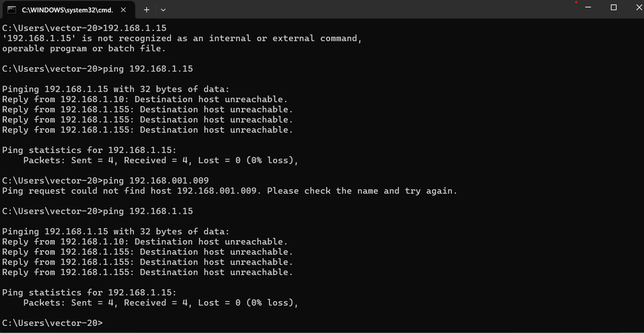Click the second "Reply from 192.168.1.10" line
This screenshot has width=644, height=333.
145,242
